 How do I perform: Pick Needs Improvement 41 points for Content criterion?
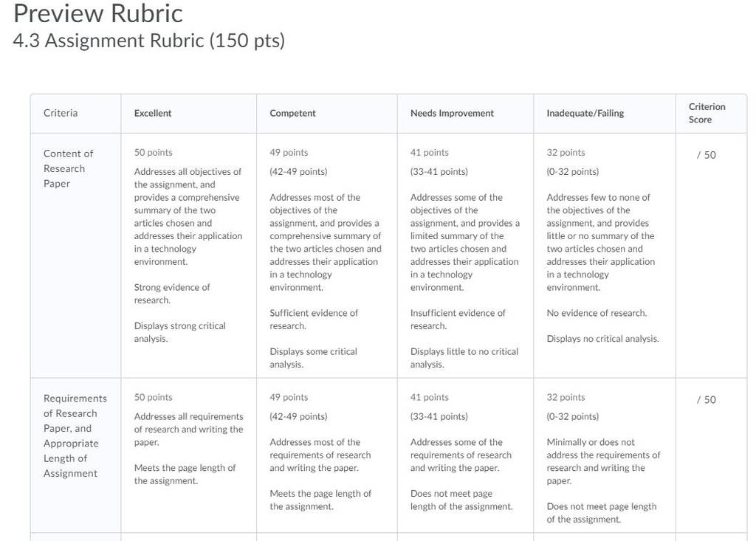(429, 152)
